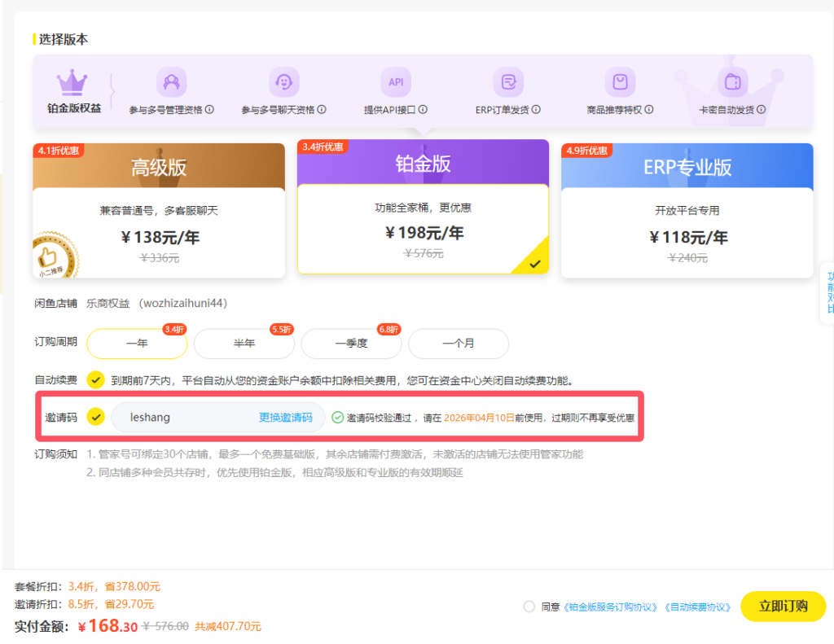Click the 铂金版权益 crown icon
This screenshot has width=834, height=644.
[74, 81]
